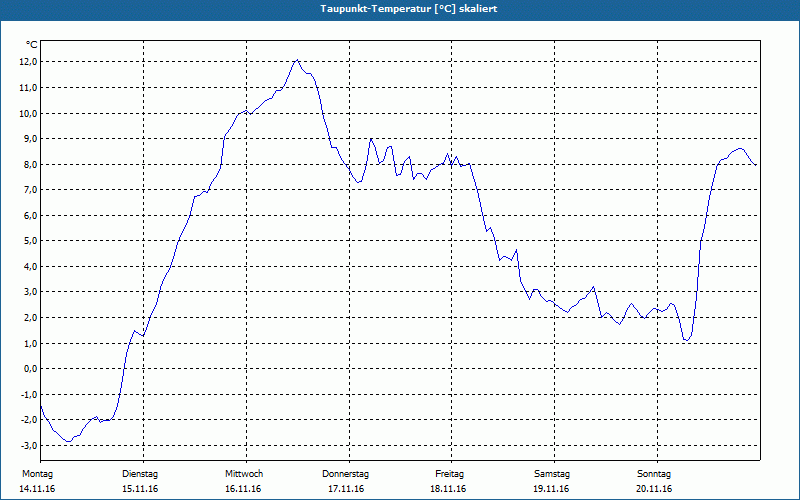Click the 0,0 axis value
This screenshot has width=800, height=500.
coord(30,369)
